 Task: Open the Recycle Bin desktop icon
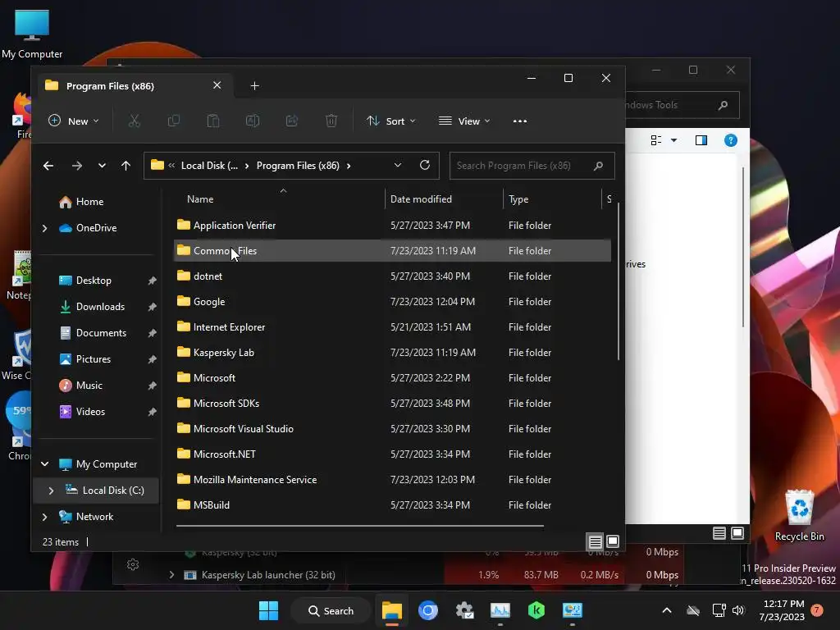pos(799,515)
